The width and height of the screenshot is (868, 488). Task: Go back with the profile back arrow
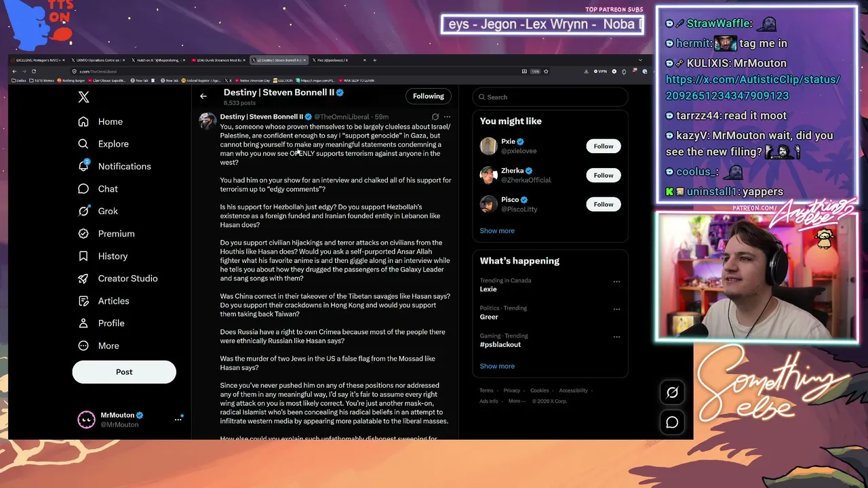(x=203, y=96)
